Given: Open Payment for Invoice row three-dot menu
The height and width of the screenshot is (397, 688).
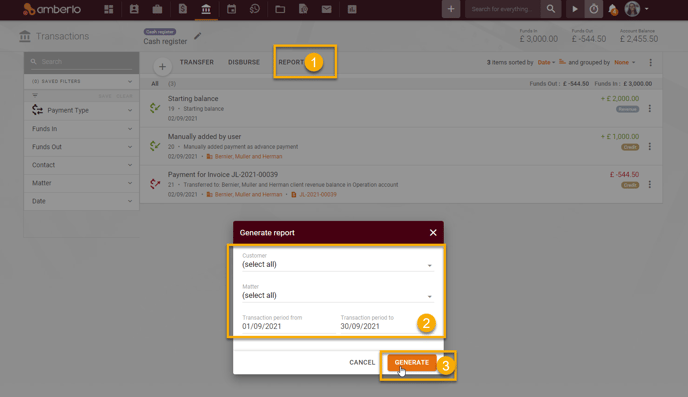Looking at the screenshot, I should [650, 184].
